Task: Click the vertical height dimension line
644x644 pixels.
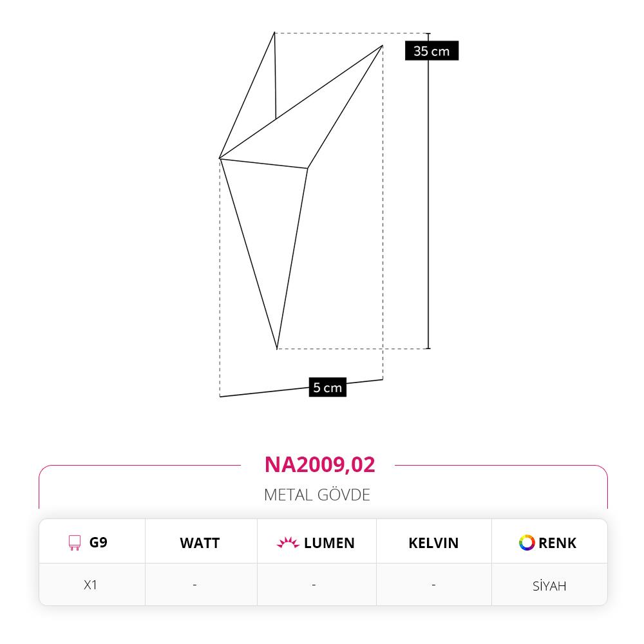Action: tap(428, 191)
